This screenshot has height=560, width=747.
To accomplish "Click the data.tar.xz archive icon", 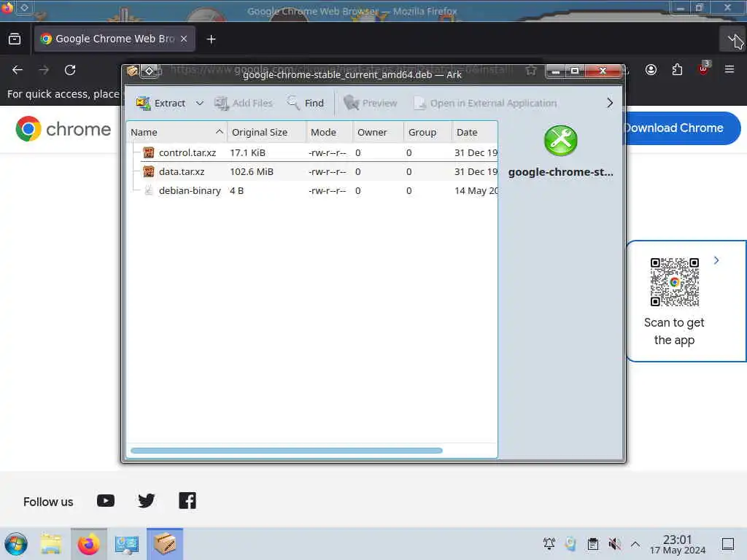I will pos(149,171).
